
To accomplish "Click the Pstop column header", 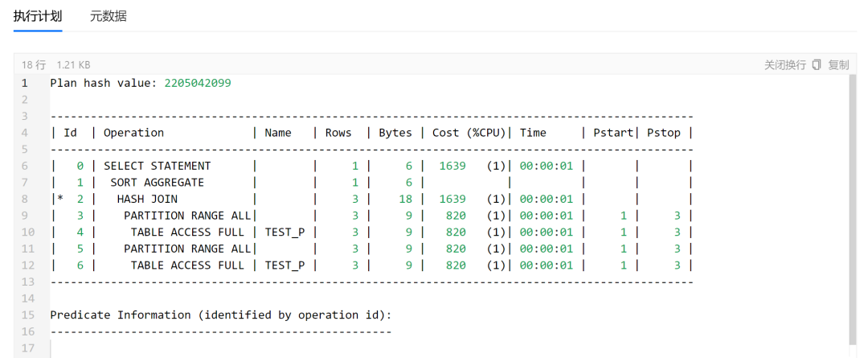I will pyautogui.click(x=664, y=133).
